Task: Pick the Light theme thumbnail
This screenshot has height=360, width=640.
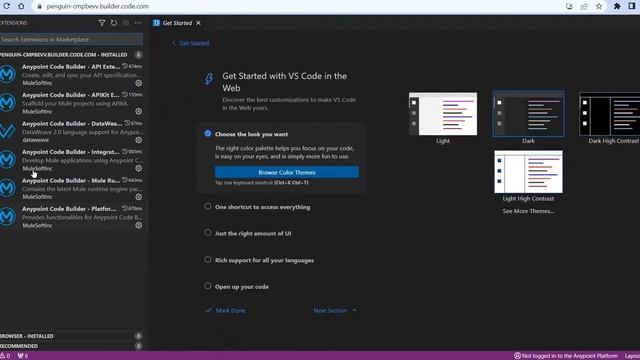Action: (443, 114)
